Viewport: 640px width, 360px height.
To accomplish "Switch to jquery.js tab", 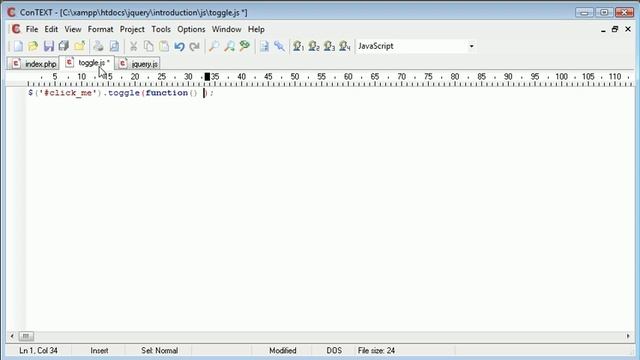I will click(x=138, y=64).
